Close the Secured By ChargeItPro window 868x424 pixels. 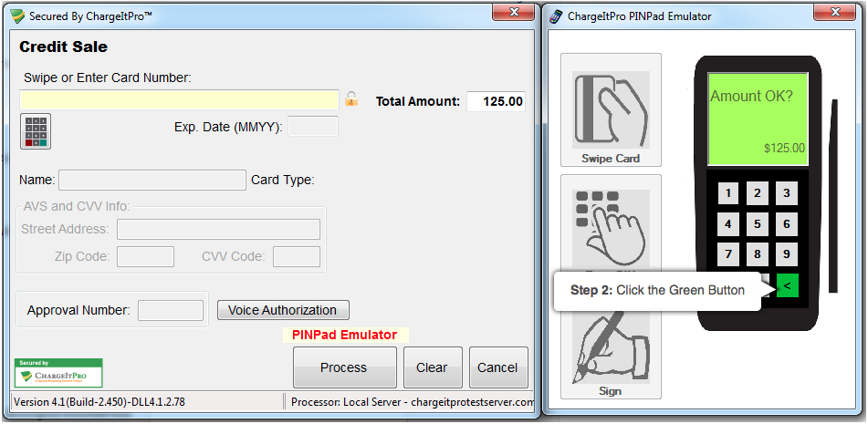514,12
